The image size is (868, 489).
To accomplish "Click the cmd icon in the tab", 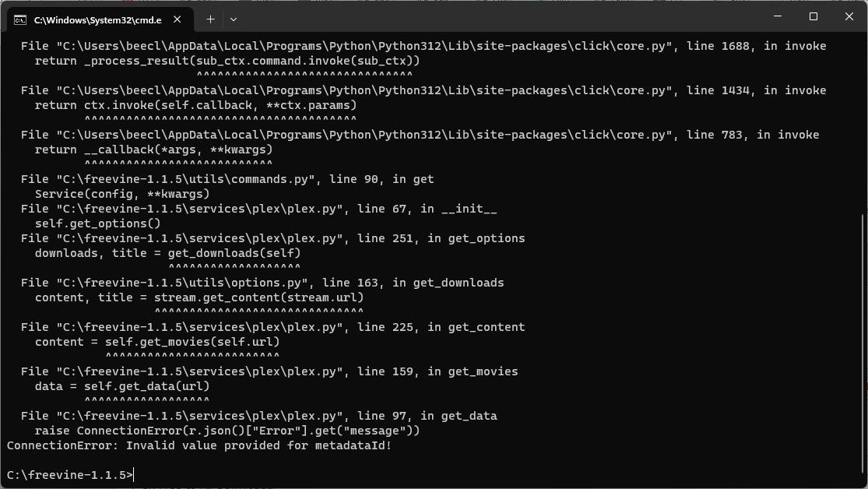I will point(20,20).
